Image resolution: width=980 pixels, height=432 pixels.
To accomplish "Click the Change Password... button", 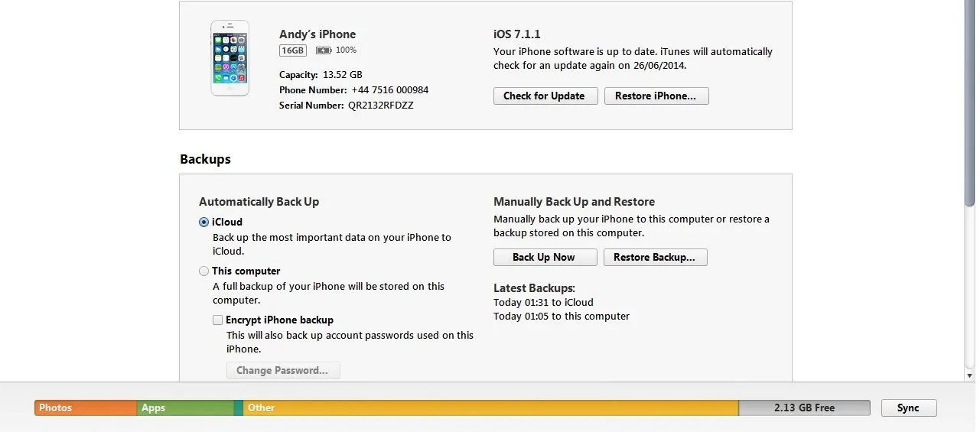I will (x=282, y=370).
